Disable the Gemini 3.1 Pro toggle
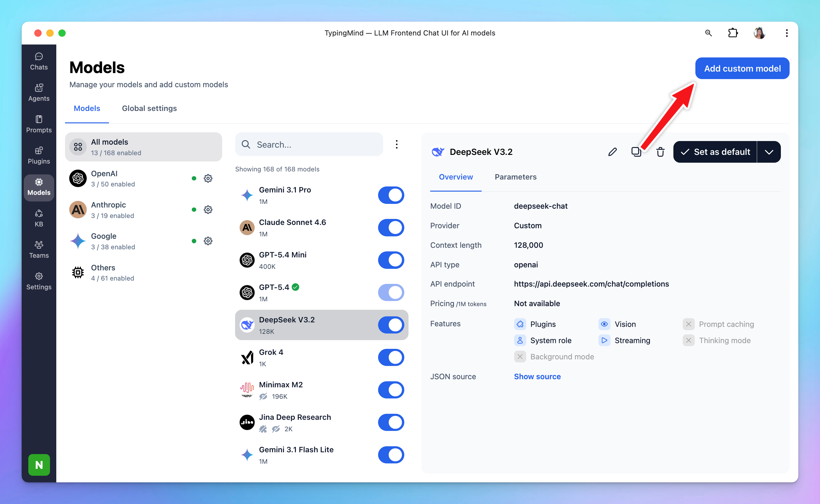 tap(391, 195)
